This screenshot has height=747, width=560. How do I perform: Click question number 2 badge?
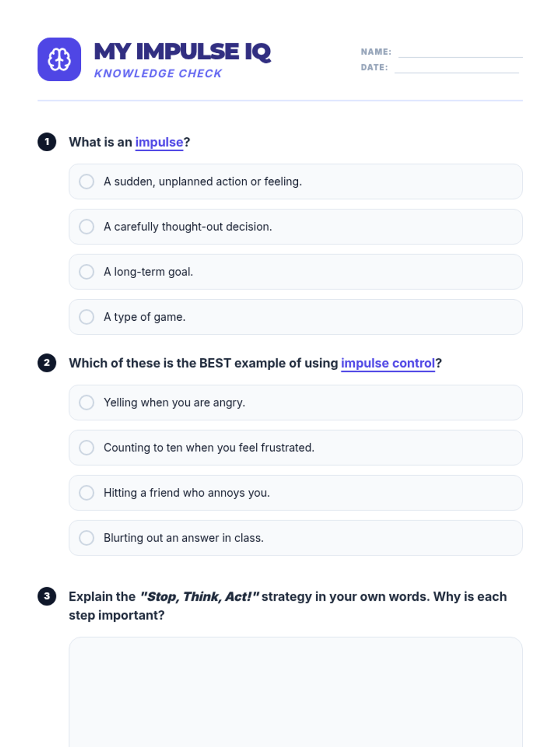[47, 363]
